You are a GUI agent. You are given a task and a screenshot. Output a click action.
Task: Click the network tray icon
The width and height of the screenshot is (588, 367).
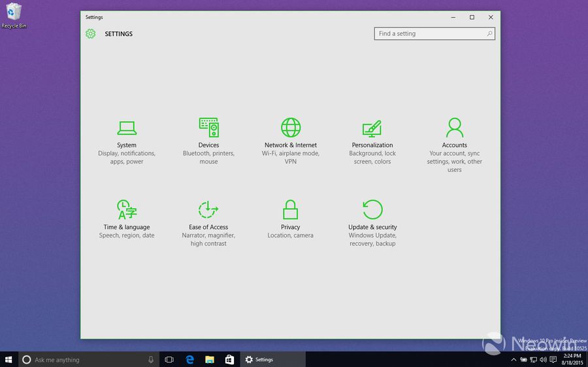point(533,360)
